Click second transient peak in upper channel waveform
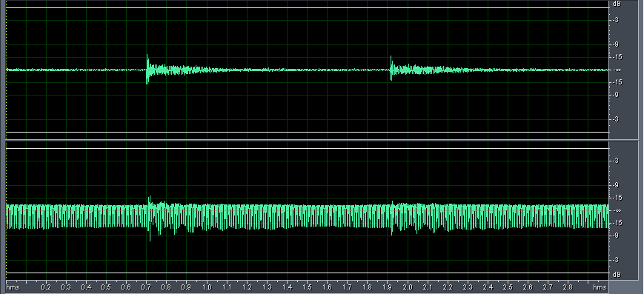 click(x=391, y=68)
